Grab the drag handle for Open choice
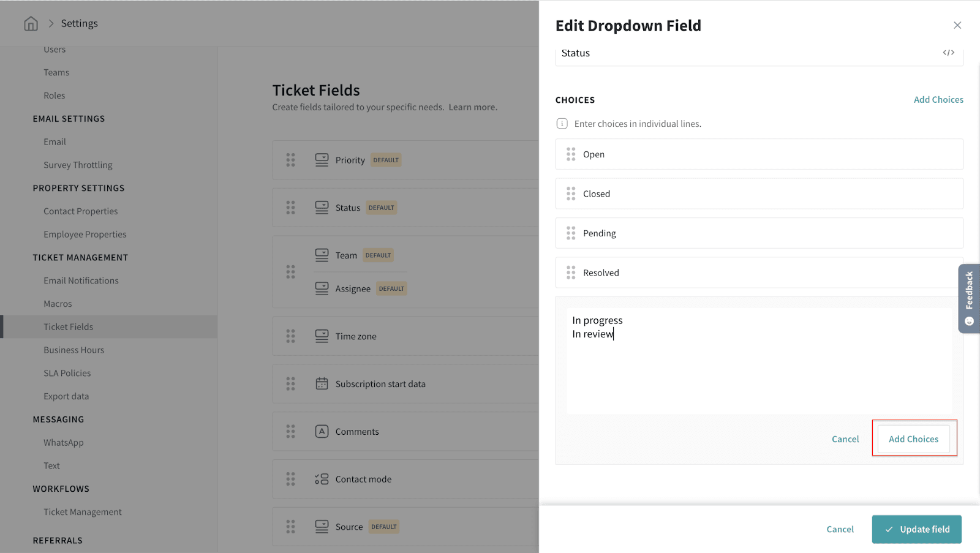Viewport: 980px width, 553px height. [x=571, y=154]
